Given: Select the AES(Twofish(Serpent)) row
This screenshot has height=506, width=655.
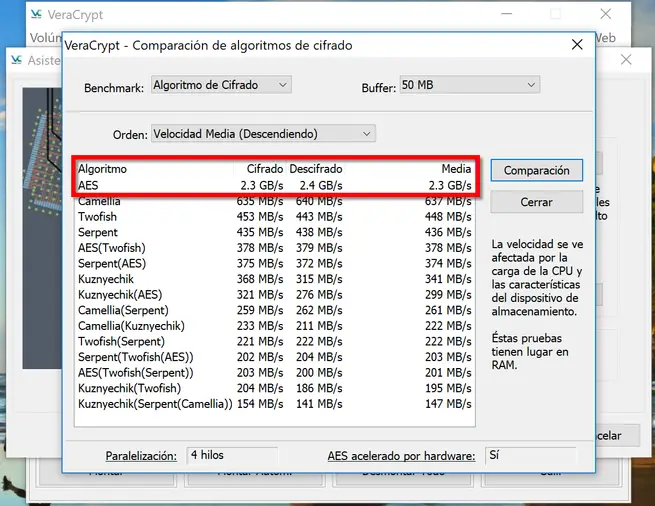Looking at the screenshot, I should click(x=274, y=372).
